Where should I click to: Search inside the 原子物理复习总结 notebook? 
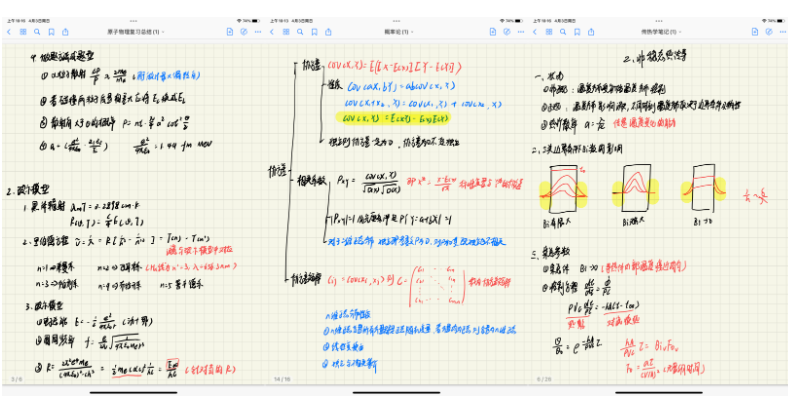pos(35,32)
